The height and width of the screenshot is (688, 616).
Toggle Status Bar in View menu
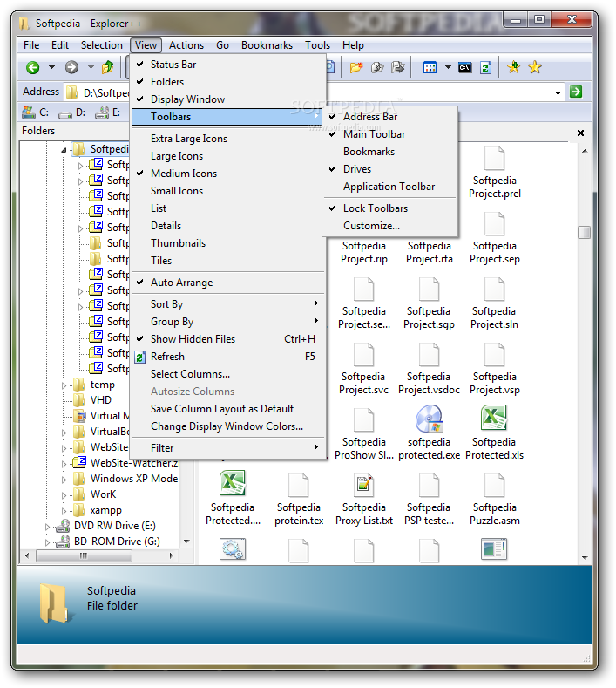228,65
